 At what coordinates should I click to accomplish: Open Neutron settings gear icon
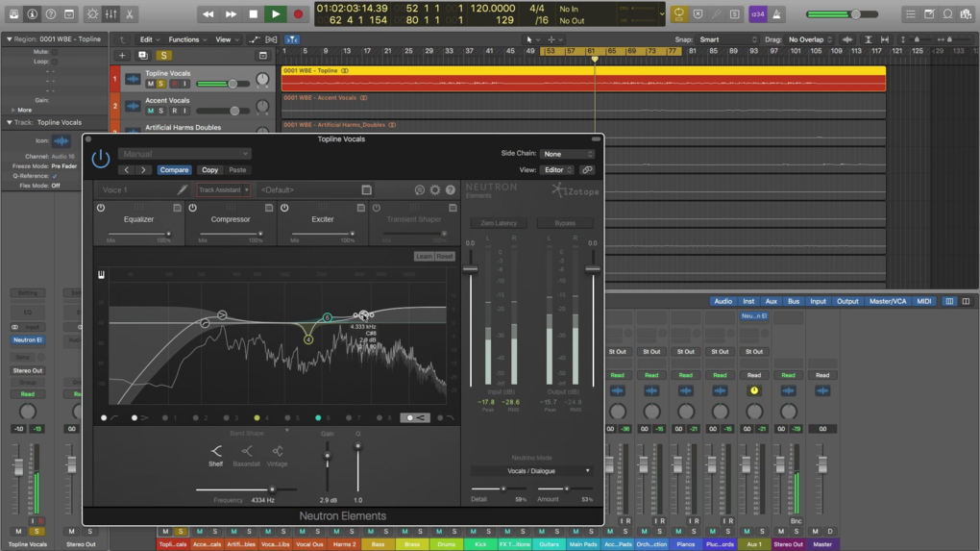[435, 190]
